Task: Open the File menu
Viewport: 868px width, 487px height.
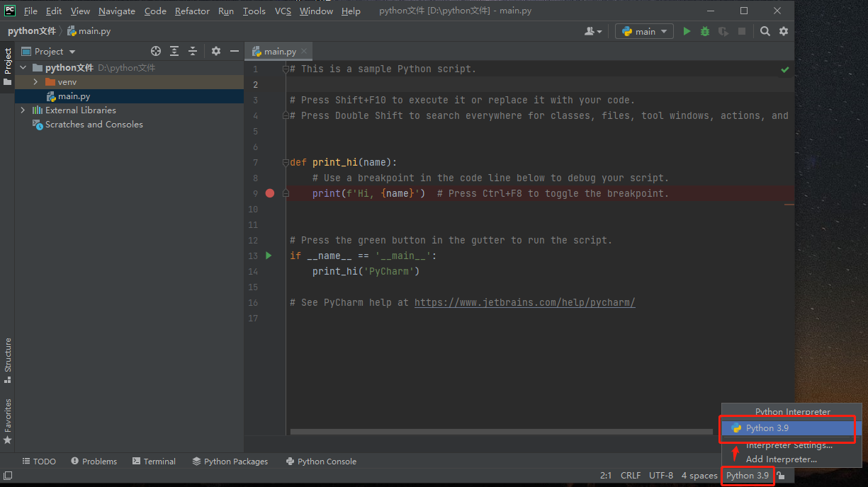Action: click(x=30, y=11)
